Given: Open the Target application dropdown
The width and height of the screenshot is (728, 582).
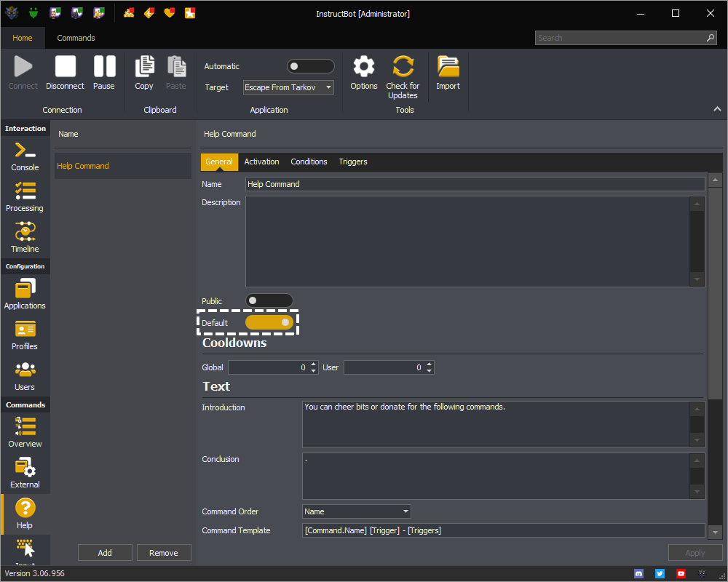Looking at the screenshot, I should (288, 87).
